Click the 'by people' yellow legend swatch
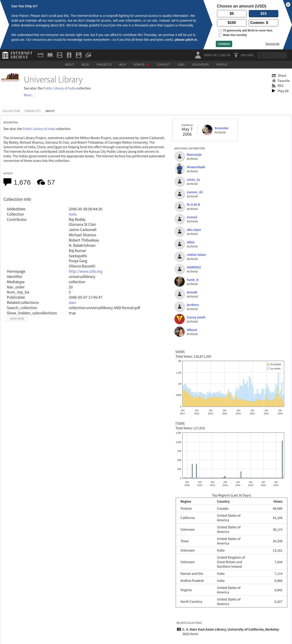The width and height of the screenshot is (292, 644). click(x=268, y=364)
